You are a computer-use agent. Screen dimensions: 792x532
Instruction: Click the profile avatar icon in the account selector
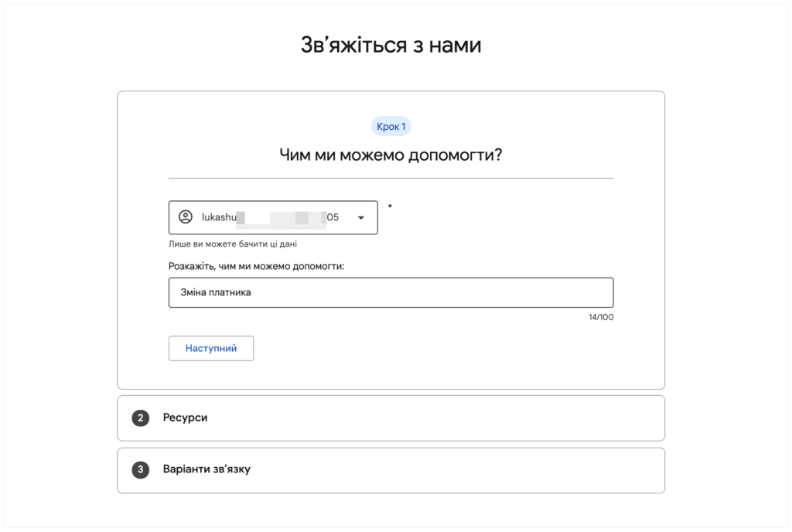tap(186, 217)
